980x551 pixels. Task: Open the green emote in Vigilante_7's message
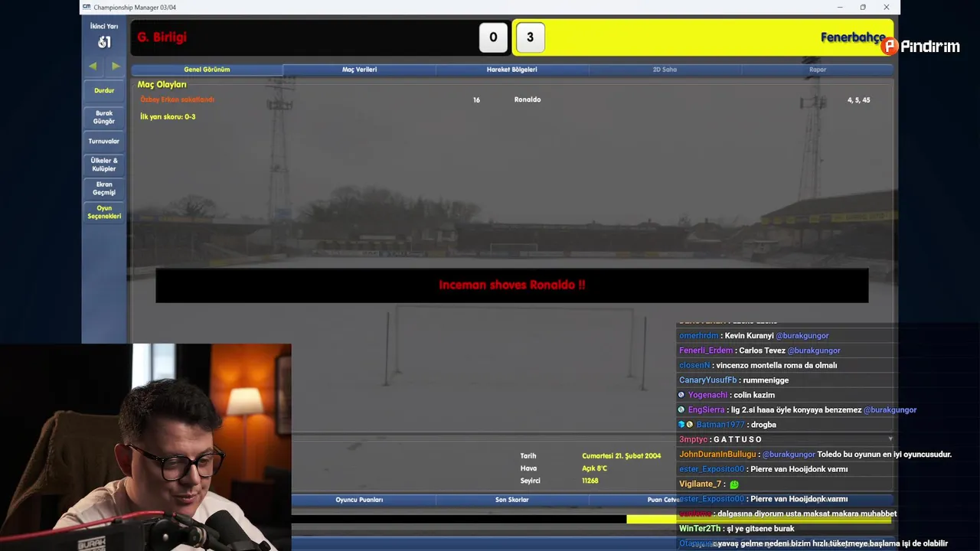[x=734, y=484]
